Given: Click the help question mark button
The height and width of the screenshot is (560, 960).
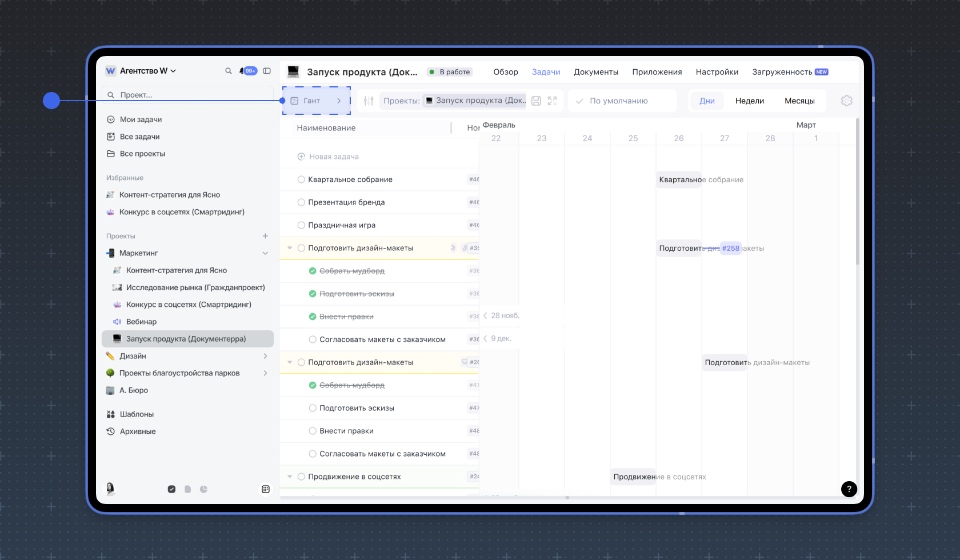Looking at the screenshot, I should click(849, 489).
